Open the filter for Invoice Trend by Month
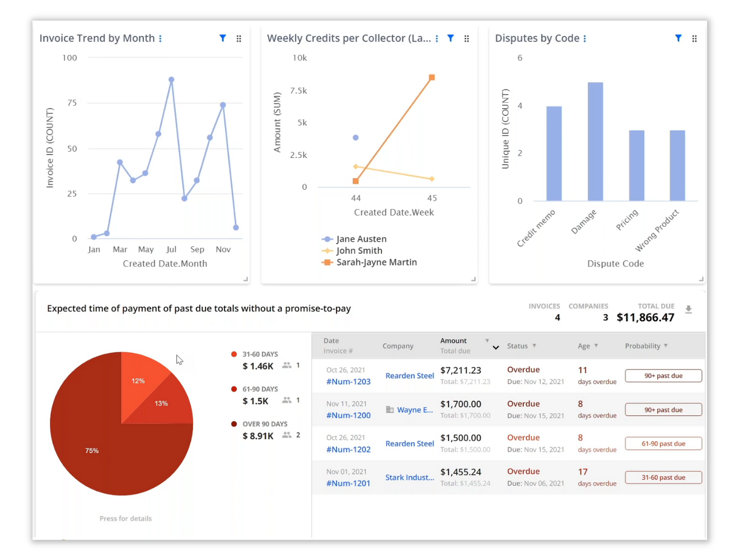 pyautogui.click(x=223, y=38)
